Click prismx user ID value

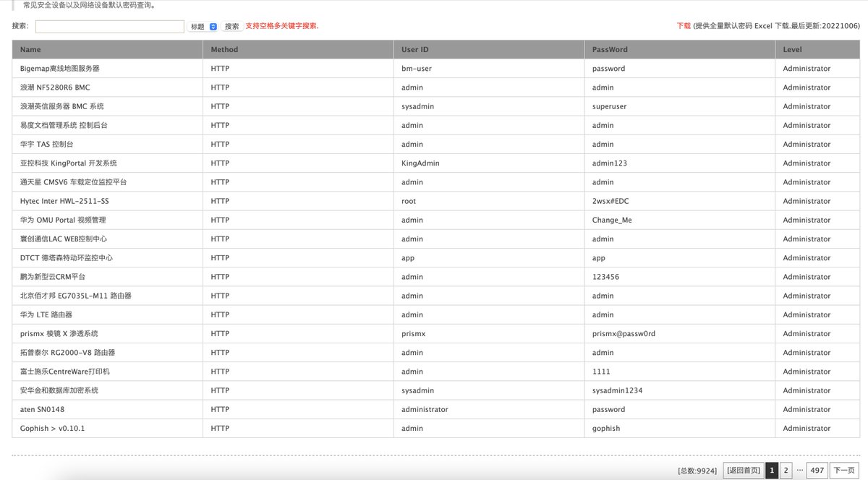click(414, 334)
